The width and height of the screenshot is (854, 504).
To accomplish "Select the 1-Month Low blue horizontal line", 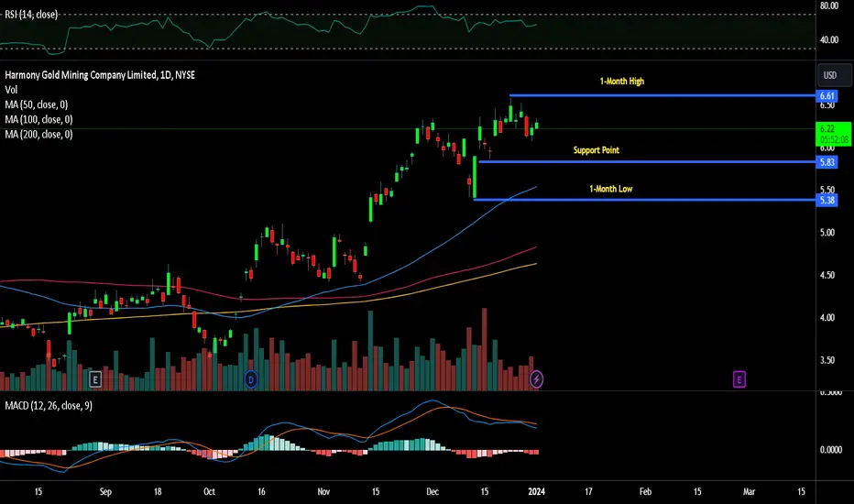I will [645, 200].
